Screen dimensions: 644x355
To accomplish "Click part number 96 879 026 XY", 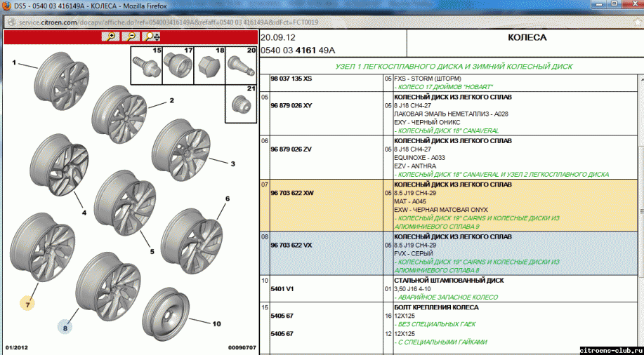I will (291, 105).
